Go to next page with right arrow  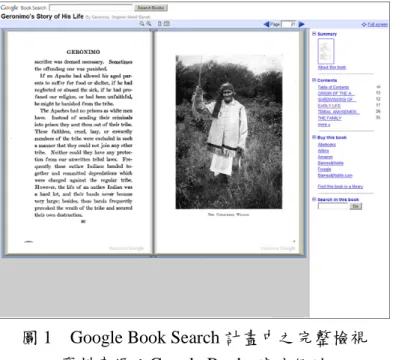point(302,24)
